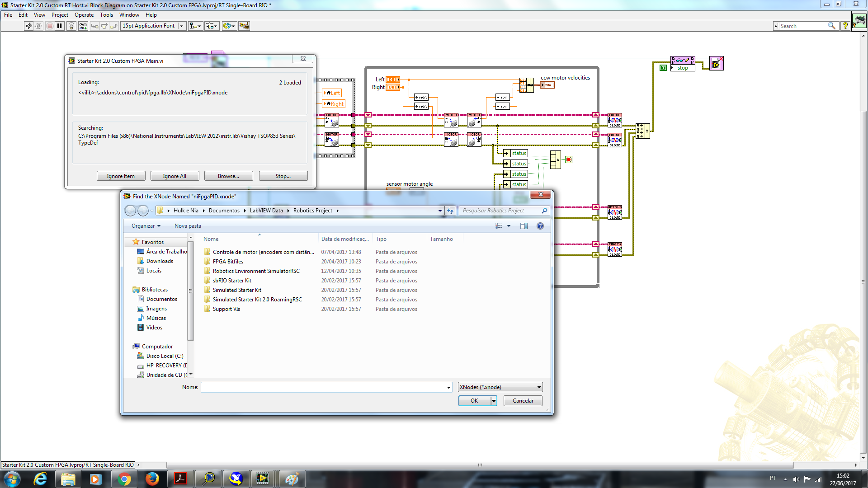Click the Step Out toolbar icon
This screenshot has height=488, width=868.
(x=113, y=26)
